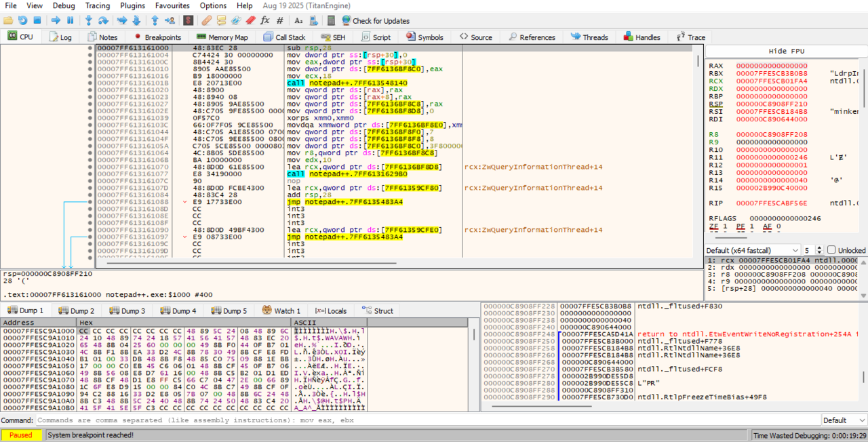Image resolution: width=868 pixels, height=442 pixels.
Task: Click the Restart debugging icon
Action: 22,20
